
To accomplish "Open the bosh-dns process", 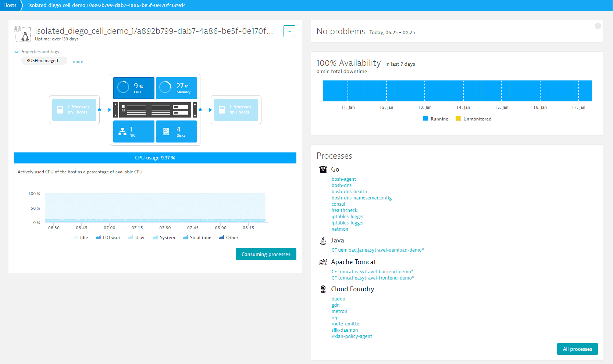I will coord(342,185).
